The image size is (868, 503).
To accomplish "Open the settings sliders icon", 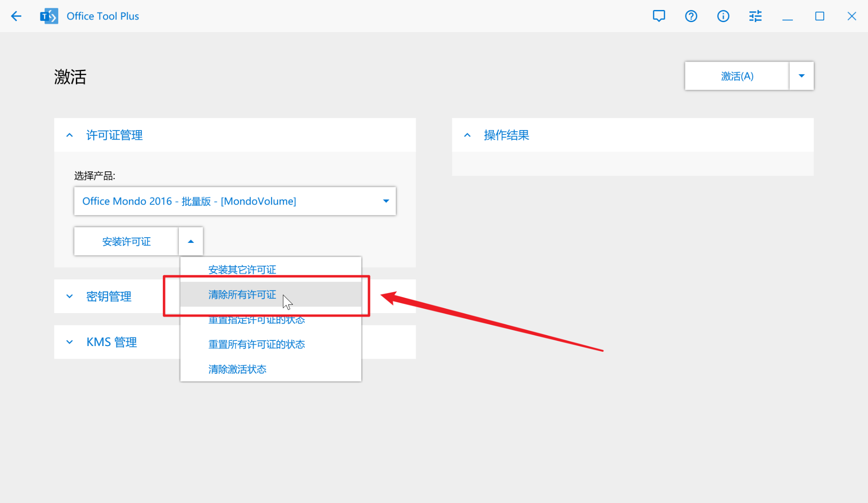I will tap(755, 16).
